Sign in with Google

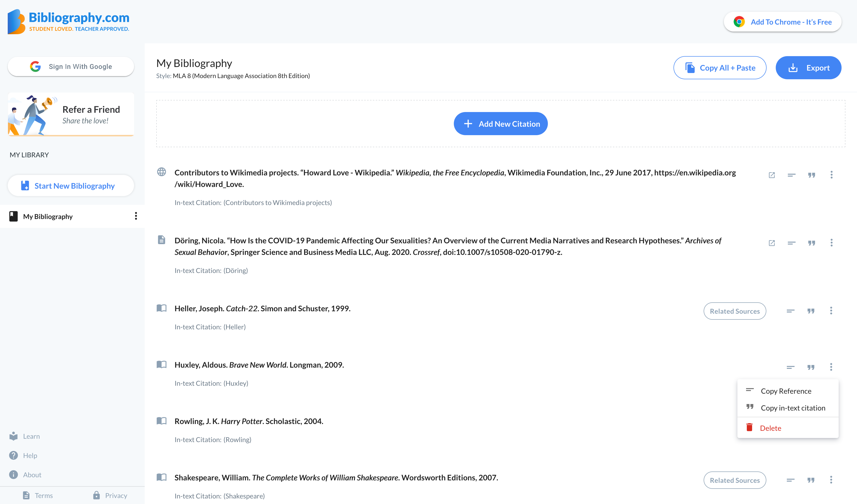click(71, 66)
